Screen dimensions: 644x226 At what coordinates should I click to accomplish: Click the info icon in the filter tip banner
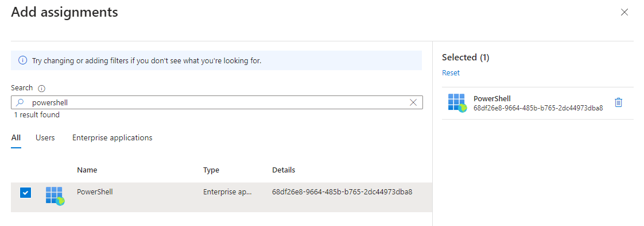point(22,60)
